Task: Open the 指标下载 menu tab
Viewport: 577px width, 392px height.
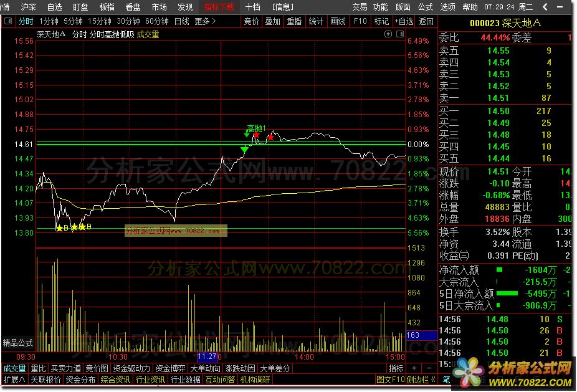Action: [x=219, y=7]
